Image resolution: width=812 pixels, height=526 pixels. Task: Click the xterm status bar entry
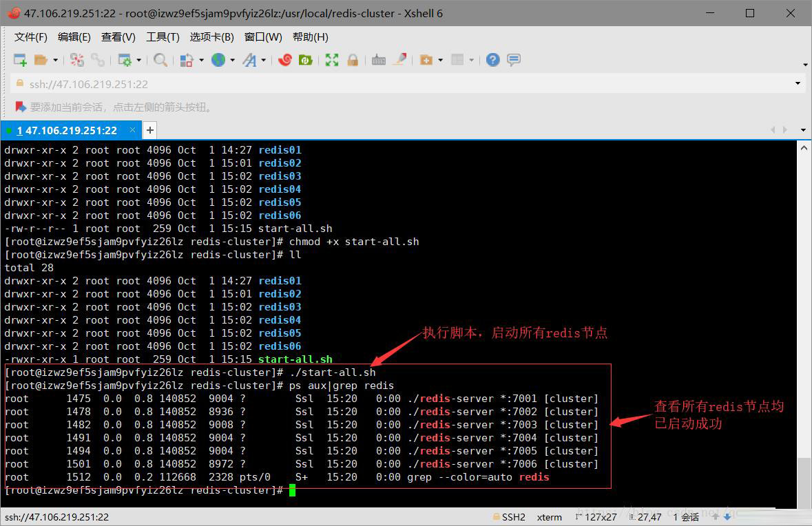550,516
